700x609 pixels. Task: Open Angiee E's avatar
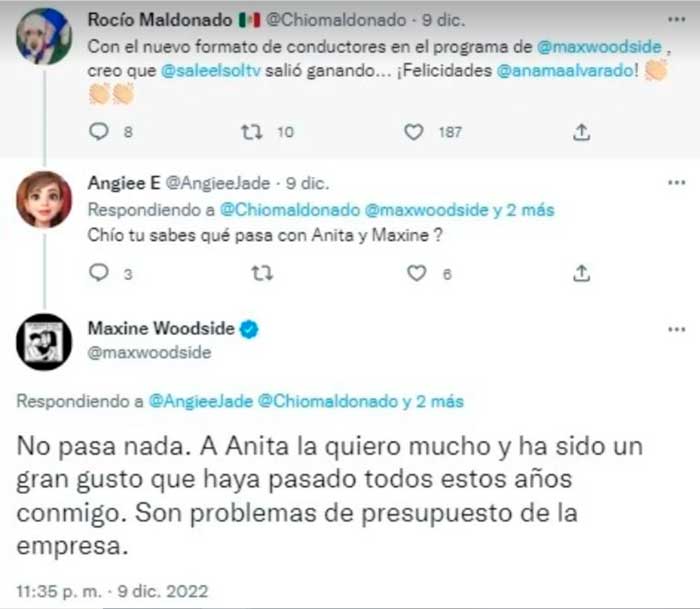(44, 200)
